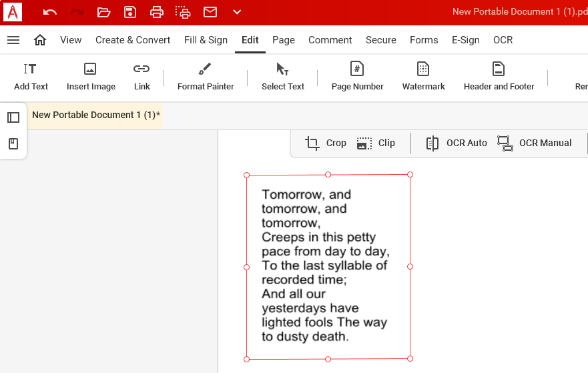This screenshot has height=373, width=588.
Task: Click the top-right handle of selected image
Action: 410,174
